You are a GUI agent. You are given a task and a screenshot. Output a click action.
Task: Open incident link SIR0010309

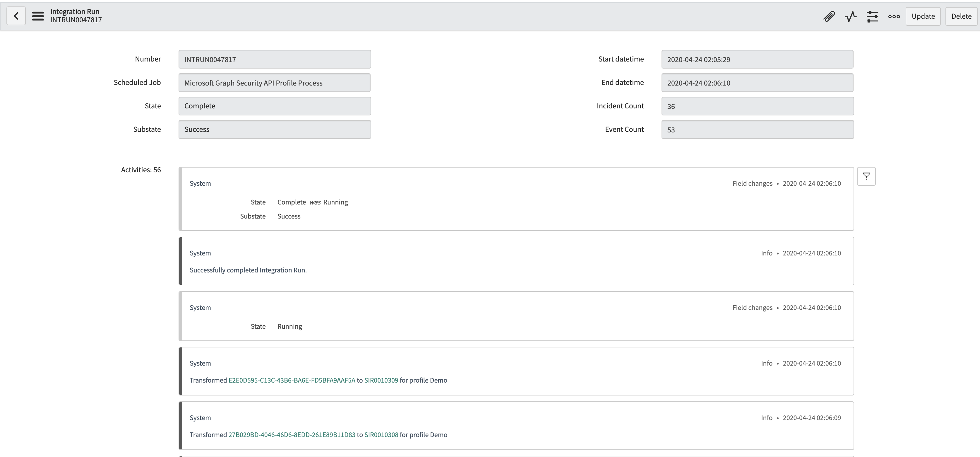pyautogui.click(x=381, y=380)
